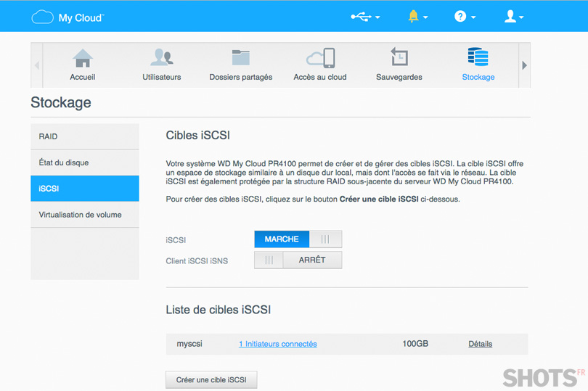The width and height of the screenshot is (588, 391).
Task: Open the user account icon
Action: click(510, 17)
